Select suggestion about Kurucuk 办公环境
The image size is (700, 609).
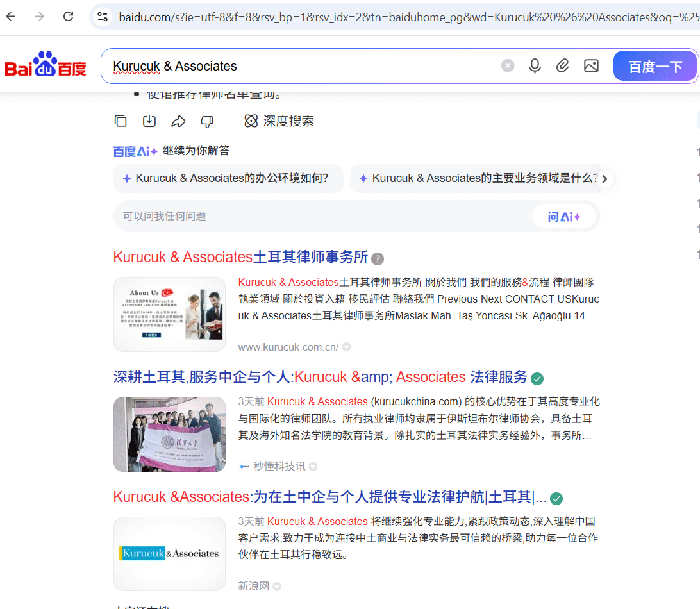tap(228, 178)
